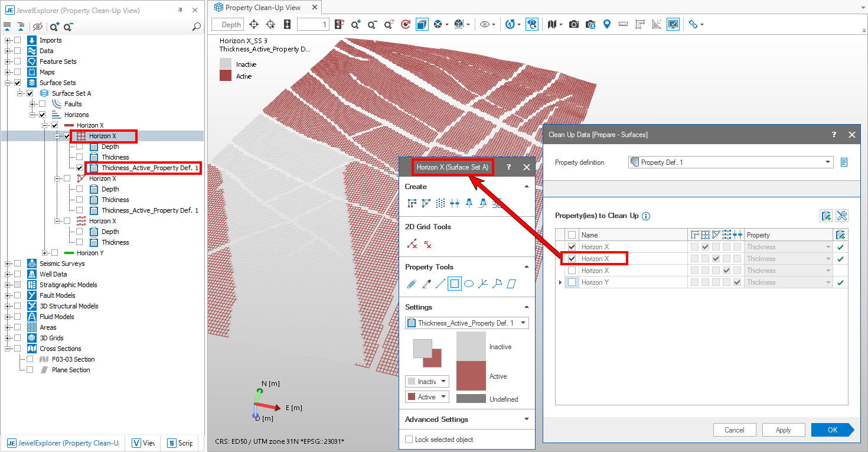The height and width of the screenshot is (452, 868).
Task: Switch to the Property Clean-Up View tab
Action: (263, 8)
